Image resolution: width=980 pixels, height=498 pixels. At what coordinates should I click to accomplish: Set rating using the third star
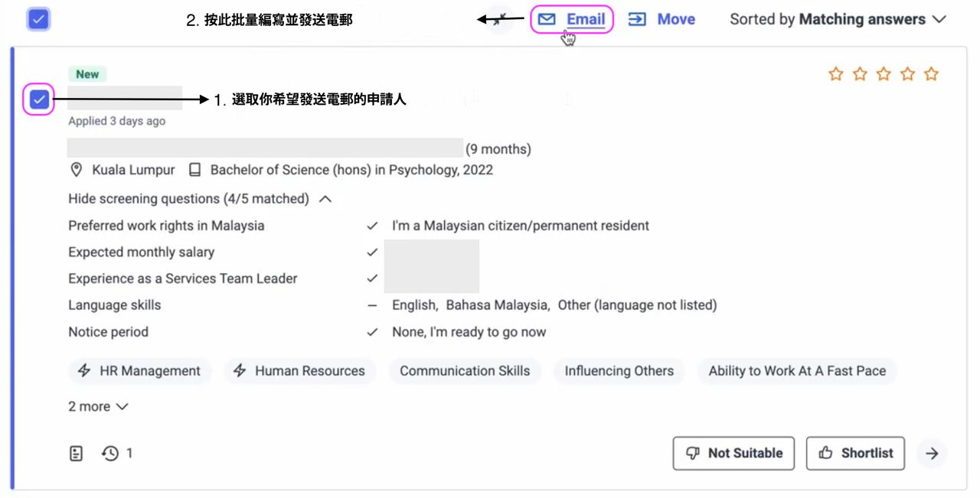pos(884,74)
